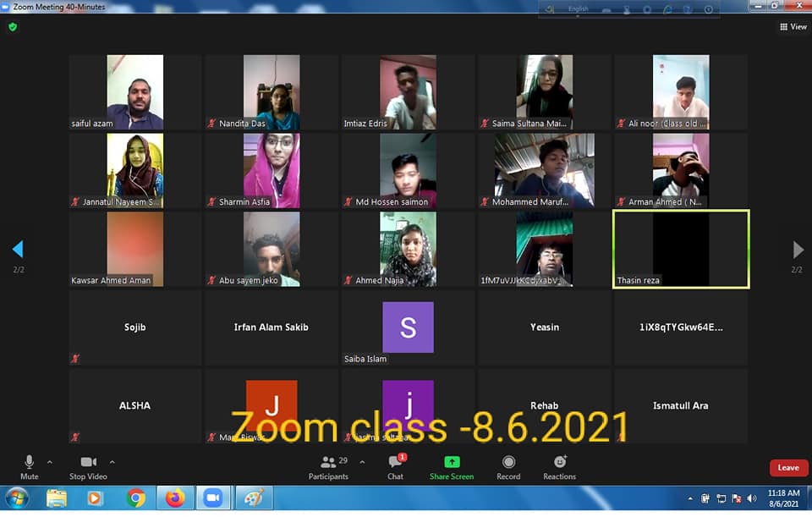Open Google Chrome from the taskbar
The height and width of the screenshot is (517, 812).
click(x=135, y=498)
